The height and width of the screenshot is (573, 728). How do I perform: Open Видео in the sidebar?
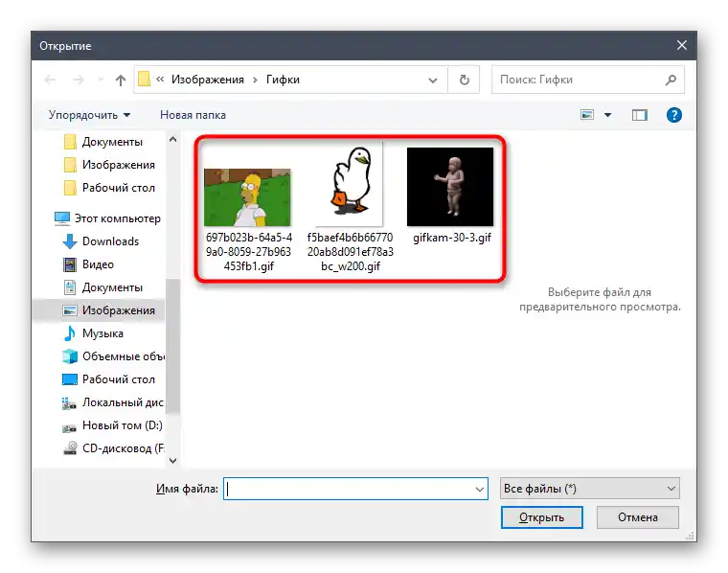pyautogui.click(x=88, y=264)
